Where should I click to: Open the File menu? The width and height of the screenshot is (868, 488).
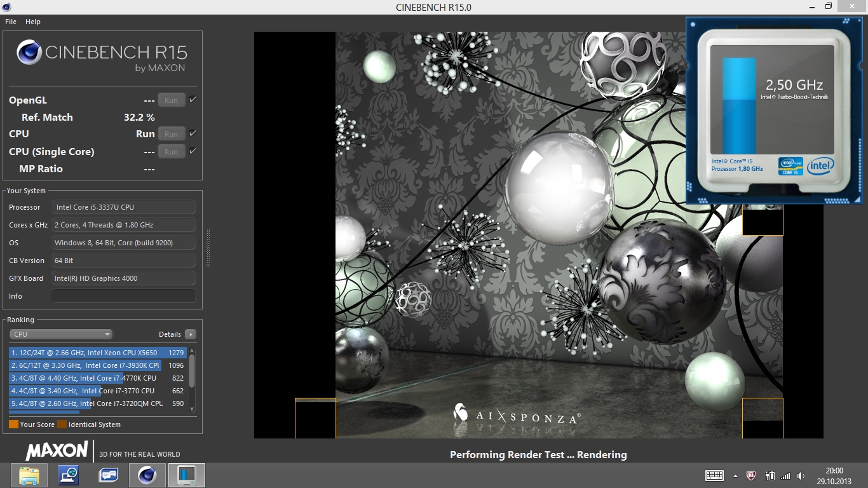coord(11,22)
